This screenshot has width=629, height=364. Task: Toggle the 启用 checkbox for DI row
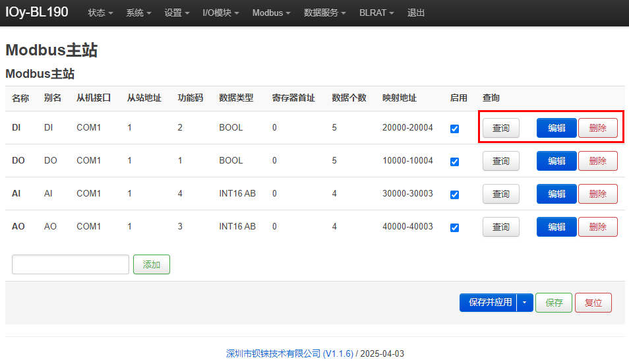pyautogui.click(x=454, y=129)
